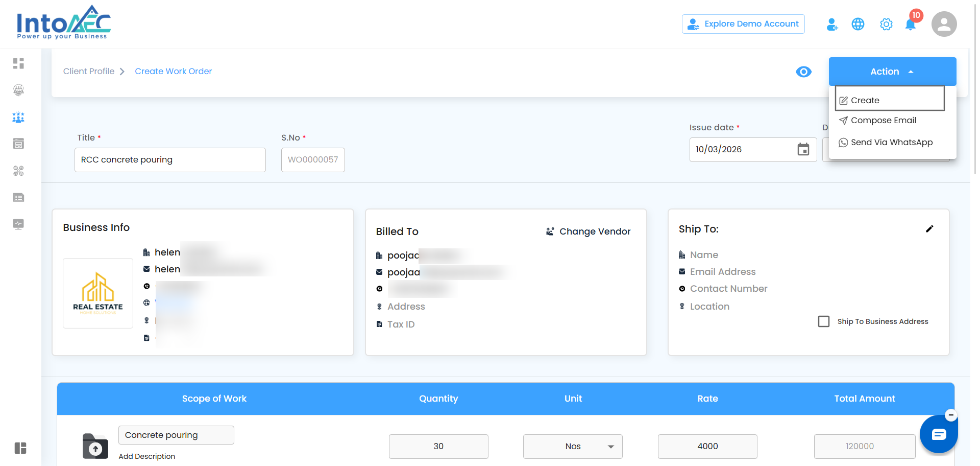This screenshot has width=980, height=466.
Task: Click the upload folder icon for Concrete pouring
Action: 95,446
